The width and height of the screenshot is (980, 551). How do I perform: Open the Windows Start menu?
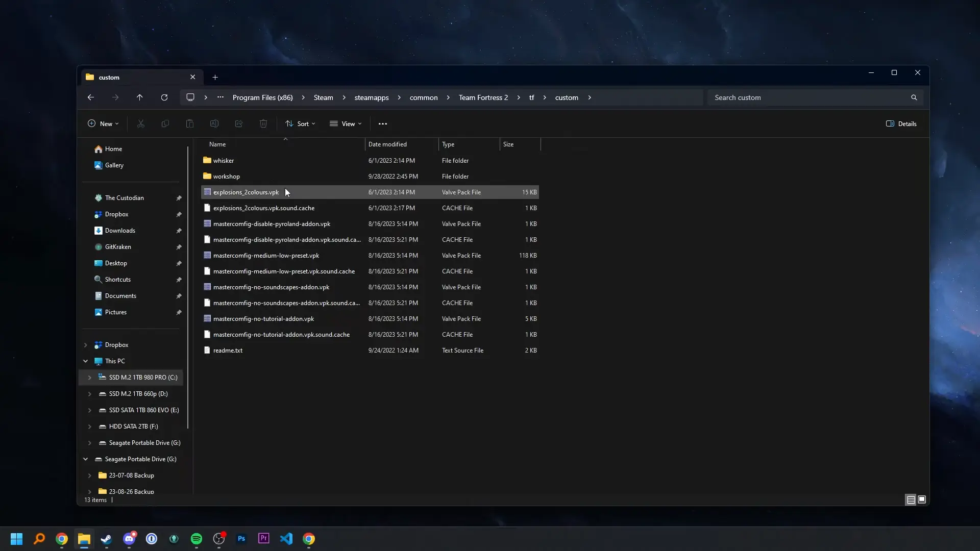[17, 539]
